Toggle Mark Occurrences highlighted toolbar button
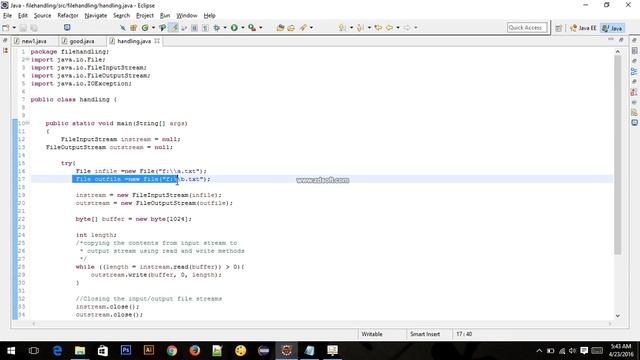640x360 pixels. point(174,28)
